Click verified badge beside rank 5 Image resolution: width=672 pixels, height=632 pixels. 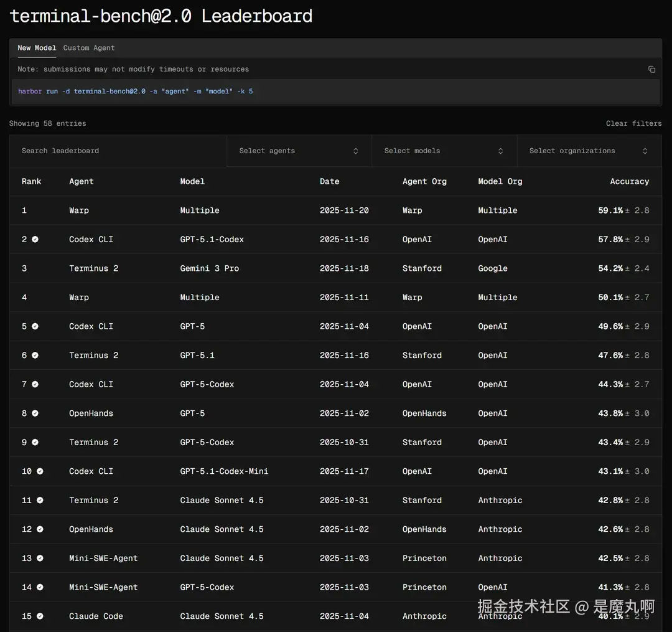pos(35,326)
